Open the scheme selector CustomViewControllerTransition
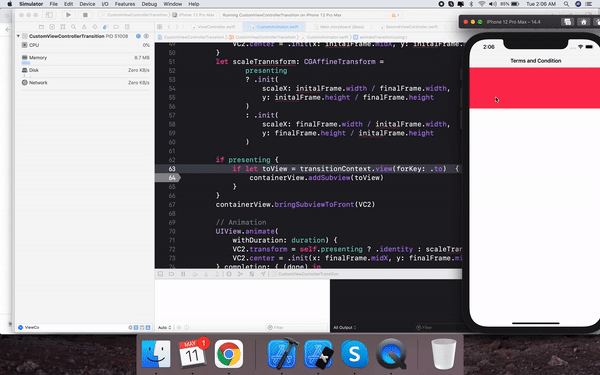Image resolution: width=600 pixels, height=375 pixels. tap(134, 15)
